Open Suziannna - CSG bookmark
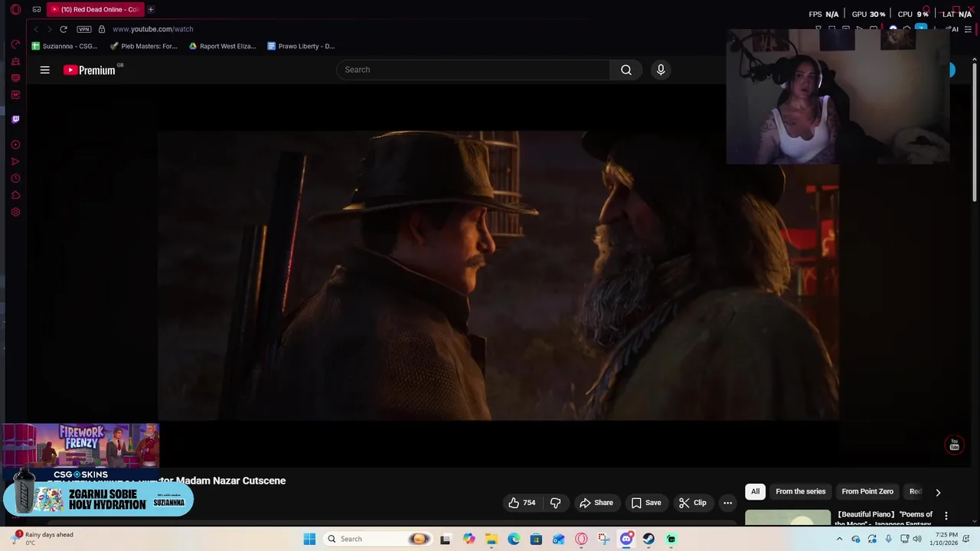This screenshot has height=551, width=980. 64,46
